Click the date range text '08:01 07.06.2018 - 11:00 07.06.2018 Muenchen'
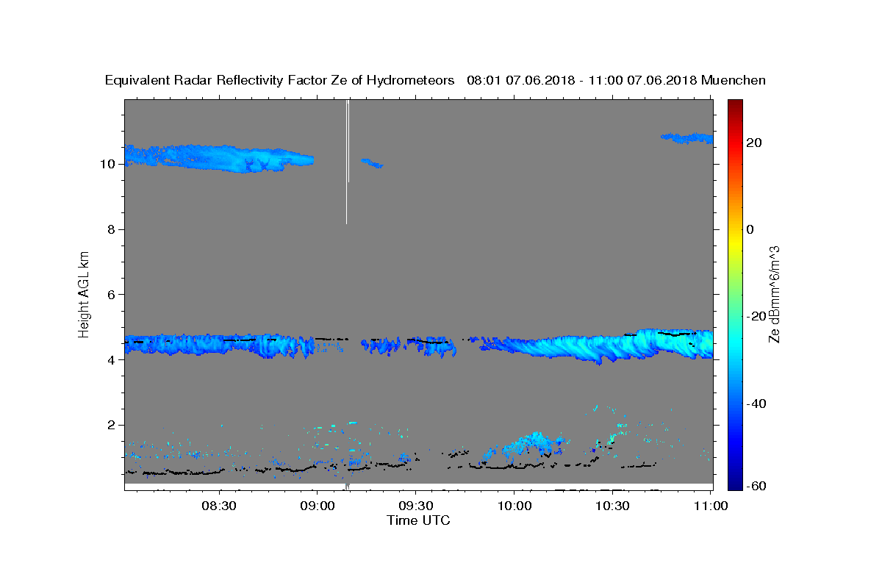The image size is (882, 588). click(616, 81)
